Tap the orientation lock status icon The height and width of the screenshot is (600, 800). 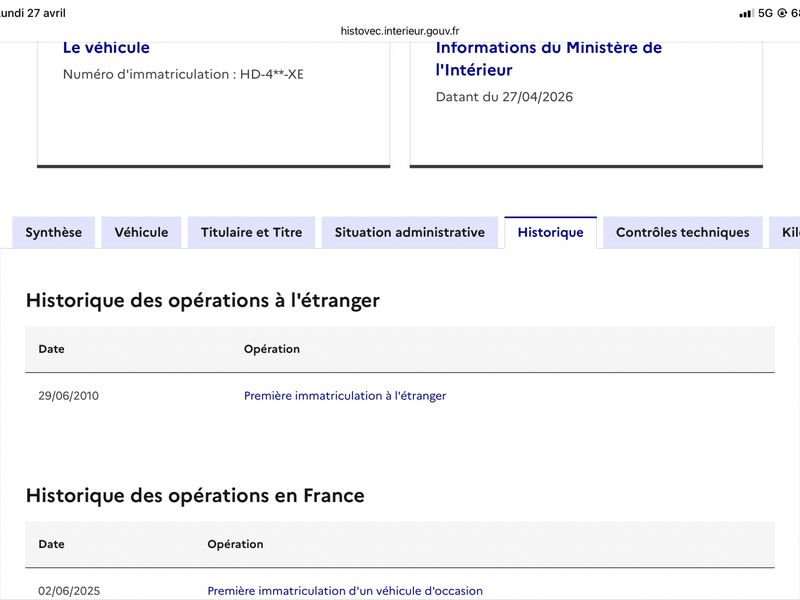click(x=782, y=13)
